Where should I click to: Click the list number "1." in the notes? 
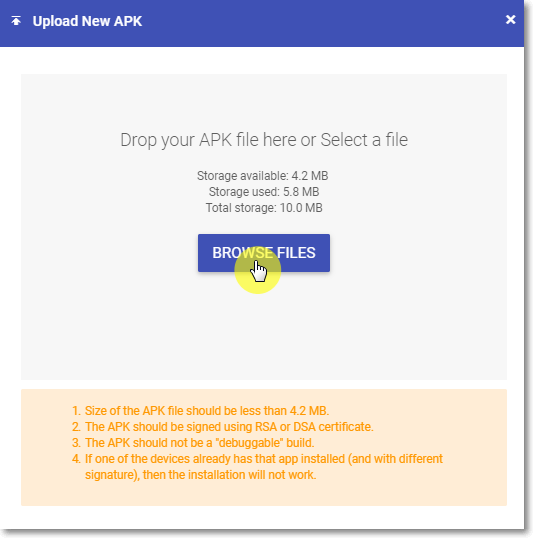(76, 411)
